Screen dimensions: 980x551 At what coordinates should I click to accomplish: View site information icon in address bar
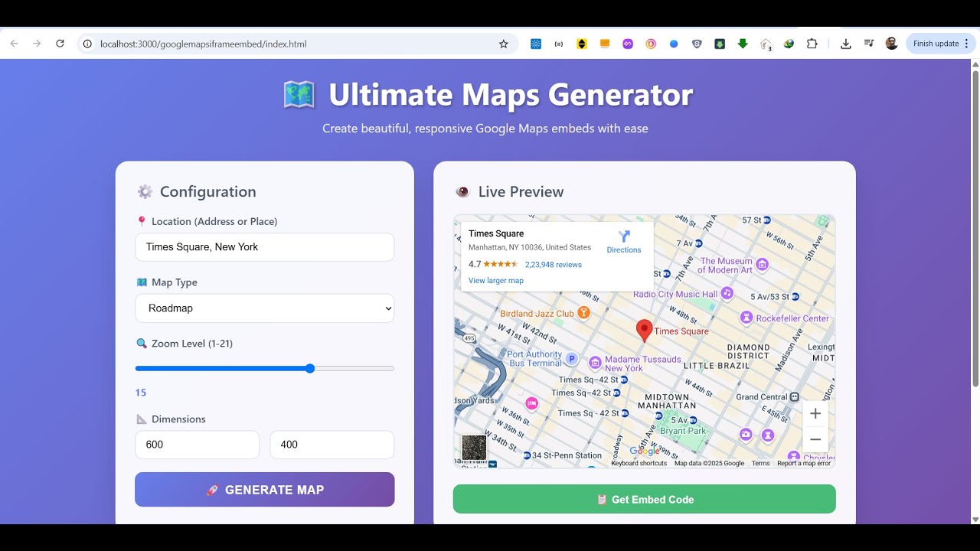click(88, 44)
